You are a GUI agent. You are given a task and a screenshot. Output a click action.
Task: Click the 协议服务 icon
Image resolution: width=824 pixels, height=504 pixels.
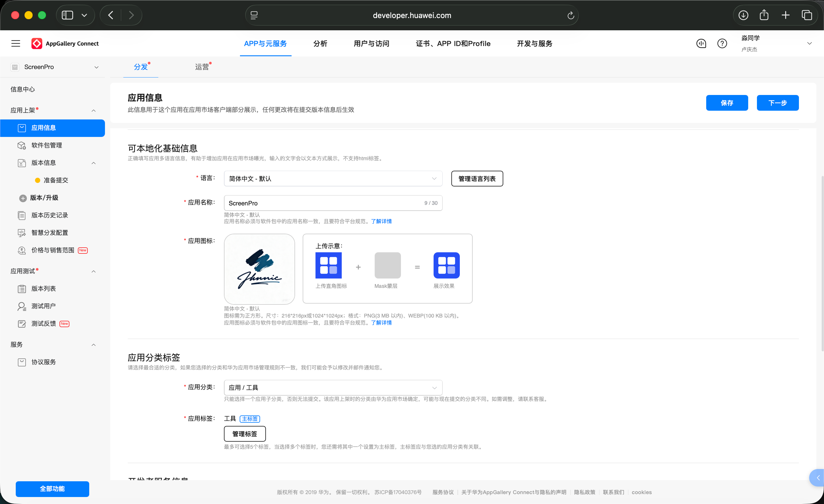pos(22,362)
